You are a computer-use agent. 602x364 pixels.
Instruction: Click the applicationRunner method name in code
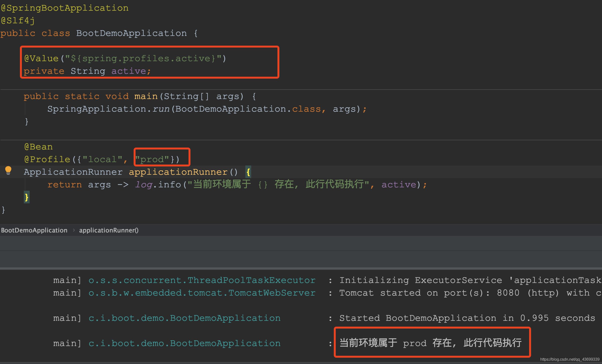pos(178,172)
